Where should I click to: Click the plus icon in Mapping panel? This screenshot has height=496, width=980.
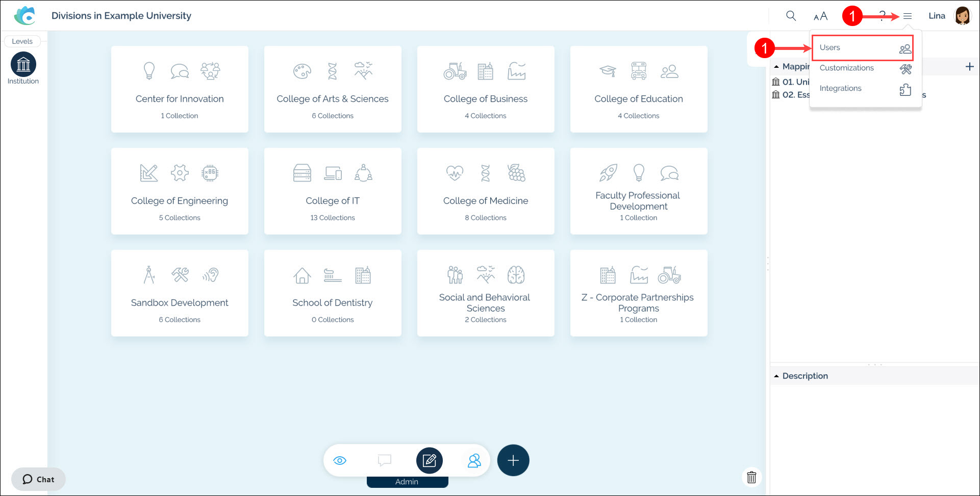(969, 67)
